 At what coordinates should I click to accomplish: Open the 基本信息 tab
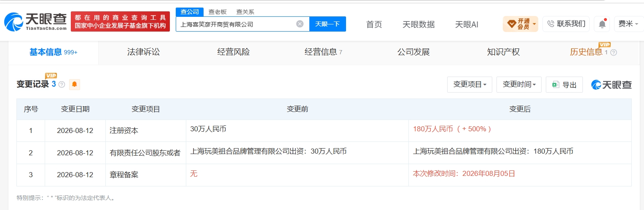coord(53,52)
